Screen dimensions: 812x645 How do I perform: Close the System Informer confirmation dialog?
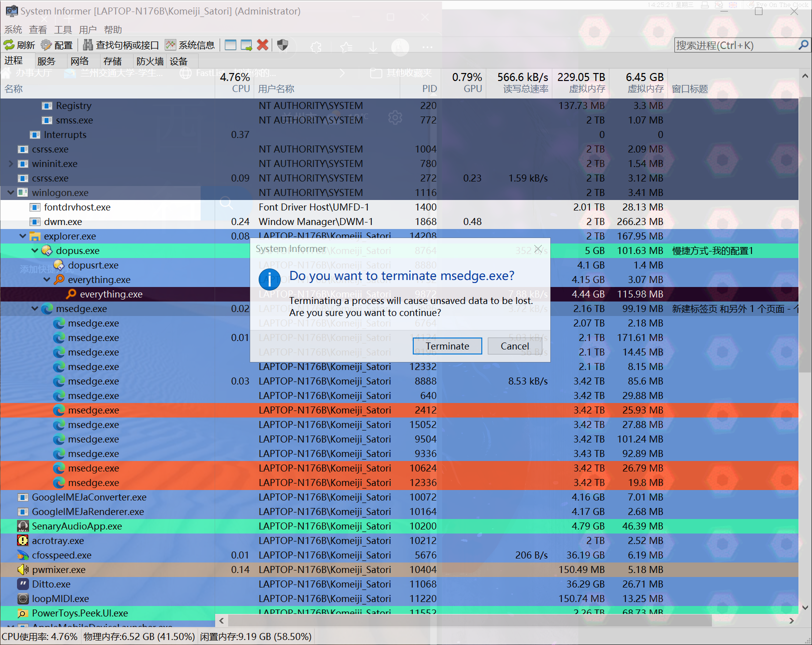[x=538, y=248]
